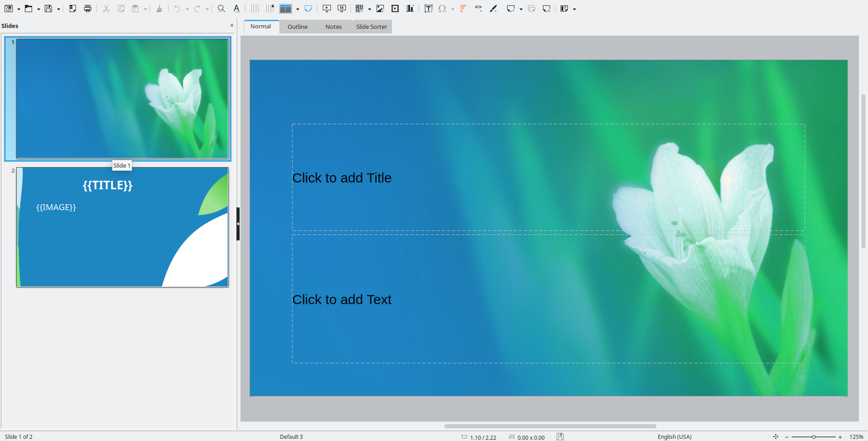Click the English (USA) language status
This screenshot has width=868, height=441.
674,437
